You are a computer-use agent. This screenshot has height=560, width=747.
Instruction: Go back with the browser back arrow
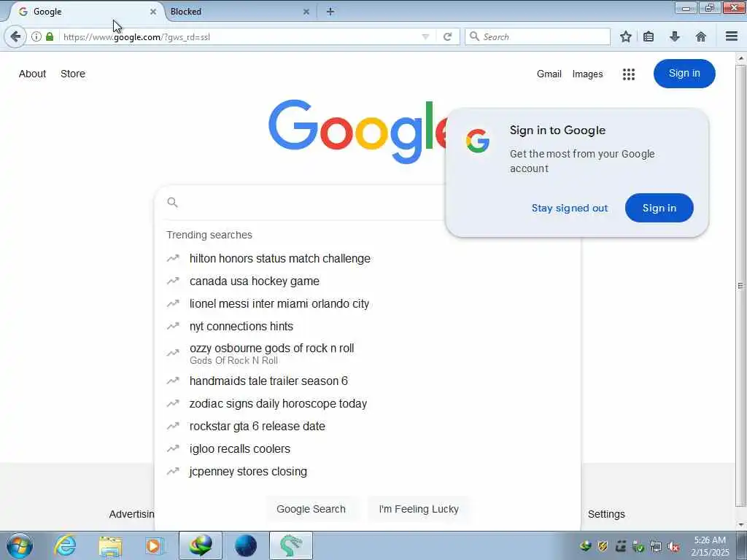coord(15,36)
